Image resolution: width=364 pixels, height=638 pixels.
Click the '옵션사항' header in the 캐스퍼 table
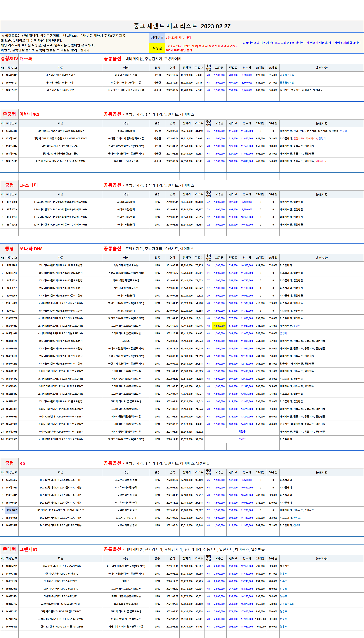[322, 68]
